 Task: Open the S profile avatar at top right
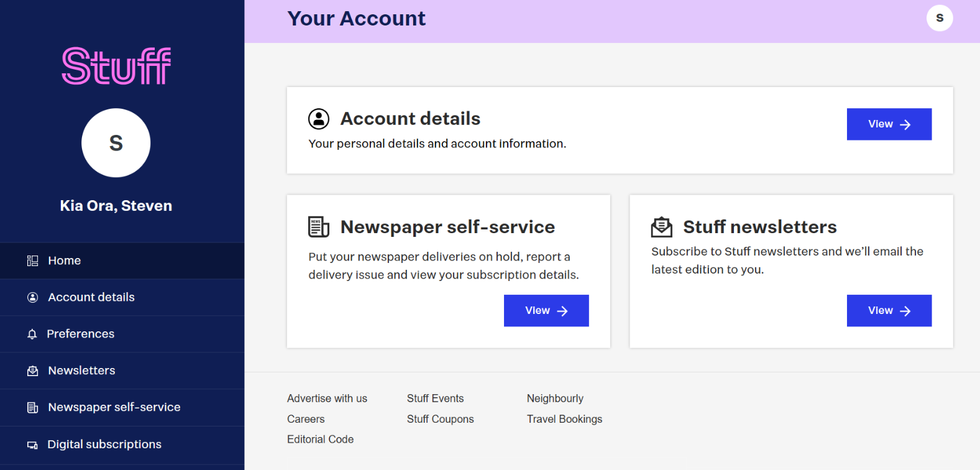coord(940,18)
